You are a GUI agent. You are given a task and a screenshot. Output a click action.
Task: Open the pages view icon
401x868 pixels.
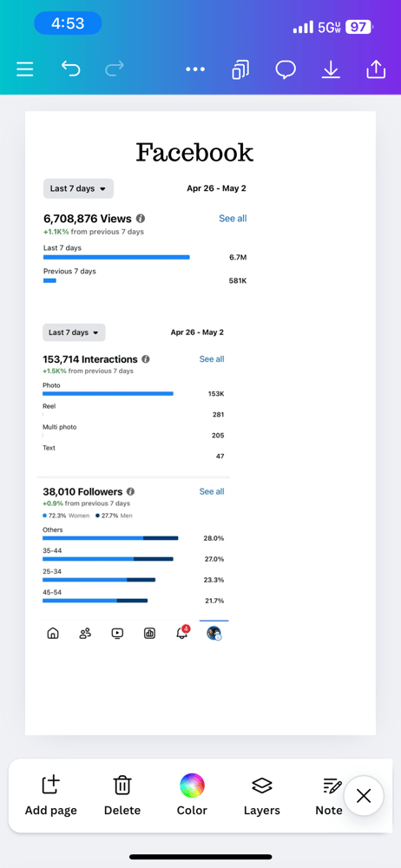pyautogui.click(x=240, y=69)
